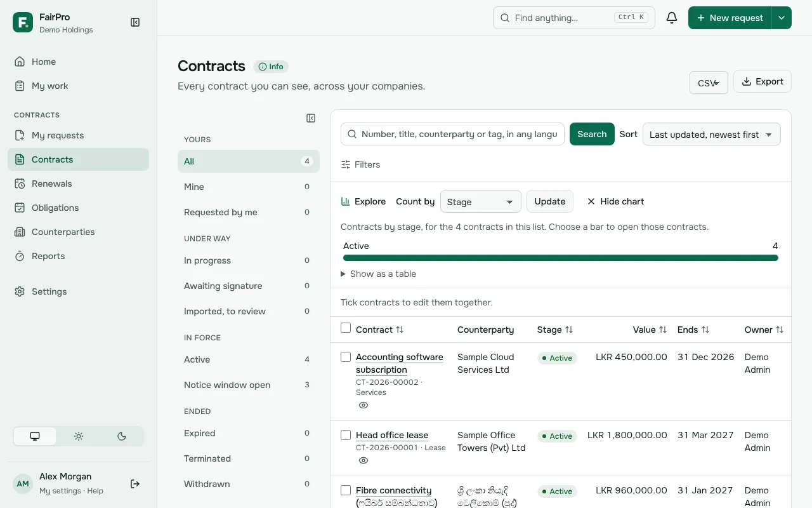Switch to light theme sun icon
The image size is (812, 508).
(x=79, y=436)
